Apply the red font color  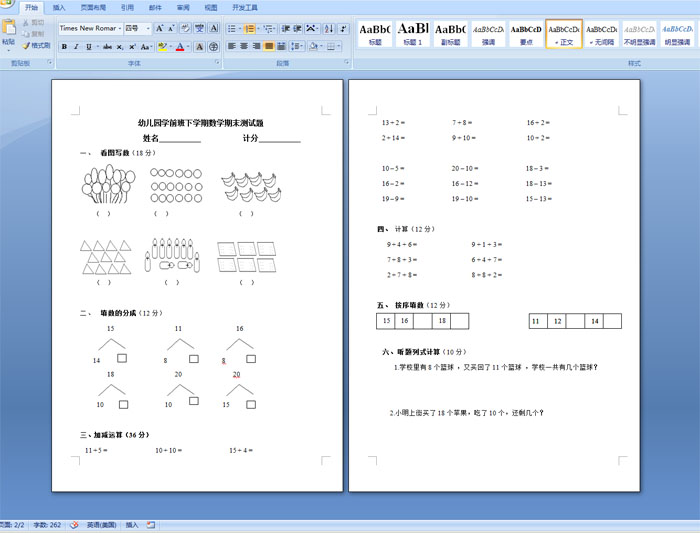(180, 46)
